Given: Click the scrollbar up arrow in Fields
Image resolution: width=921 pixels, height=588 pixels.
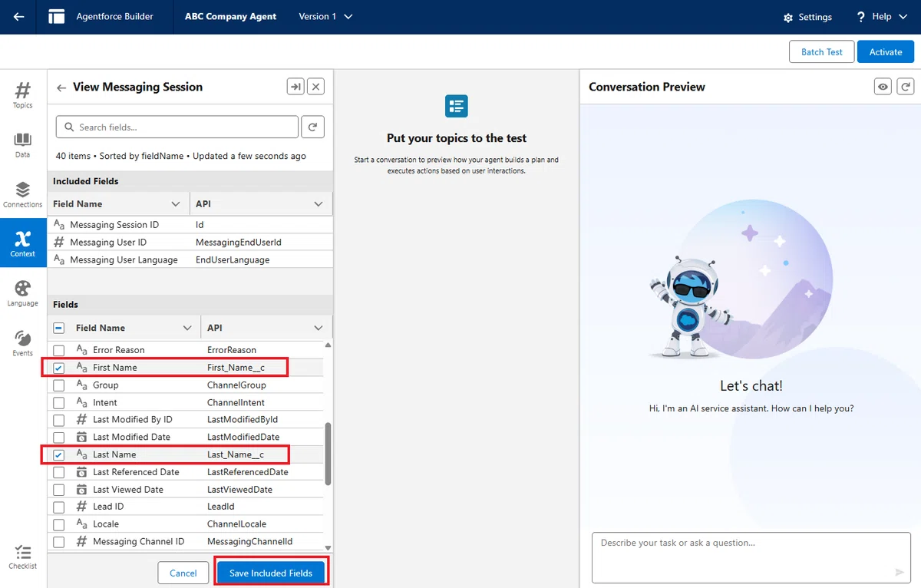Looking at the screenshot, I should pos(328,345).
